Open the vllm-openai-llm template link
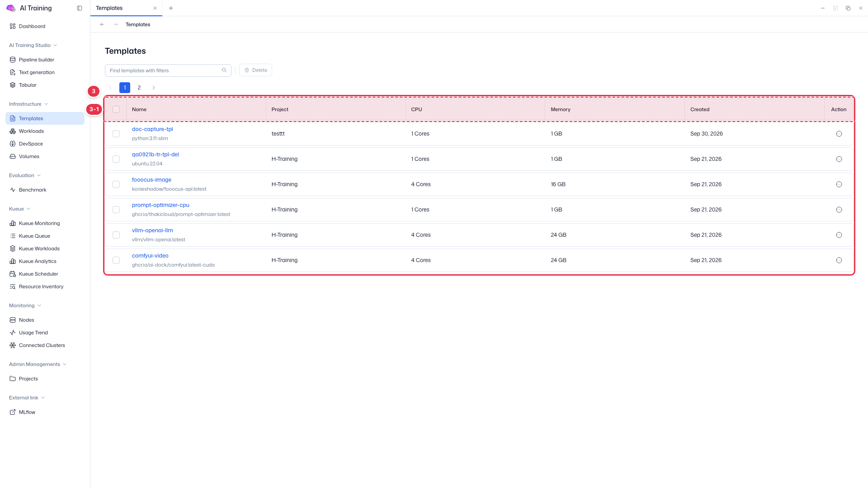The width and height of the screenshot is (868, 488). (152, 230)
